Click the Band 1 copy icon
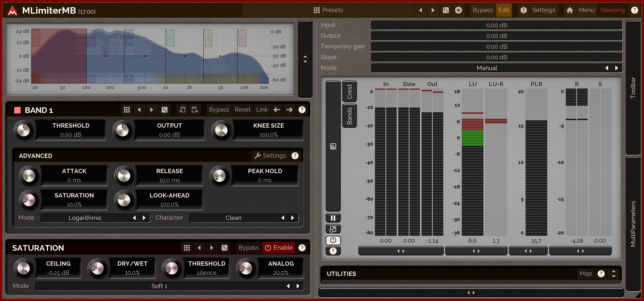This screenshot has width=644, height=301. tap(182, 110)
